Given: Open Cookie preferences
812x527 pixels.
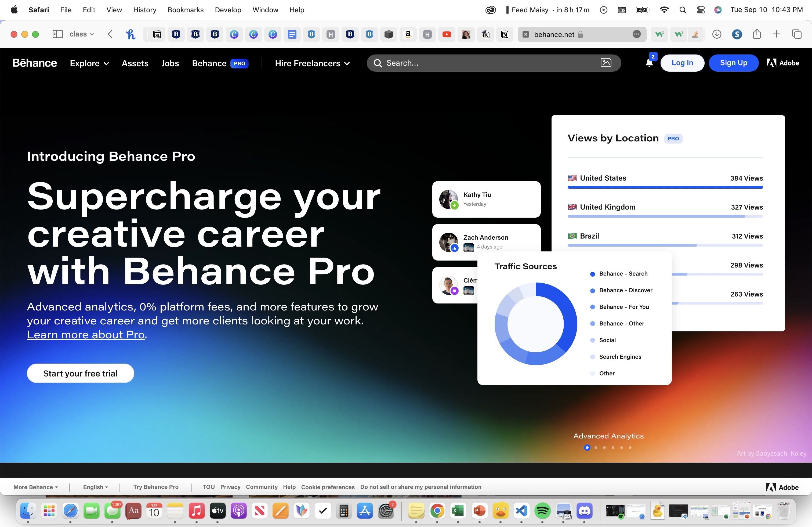Looking at the screenshot, I should (328, 487).
